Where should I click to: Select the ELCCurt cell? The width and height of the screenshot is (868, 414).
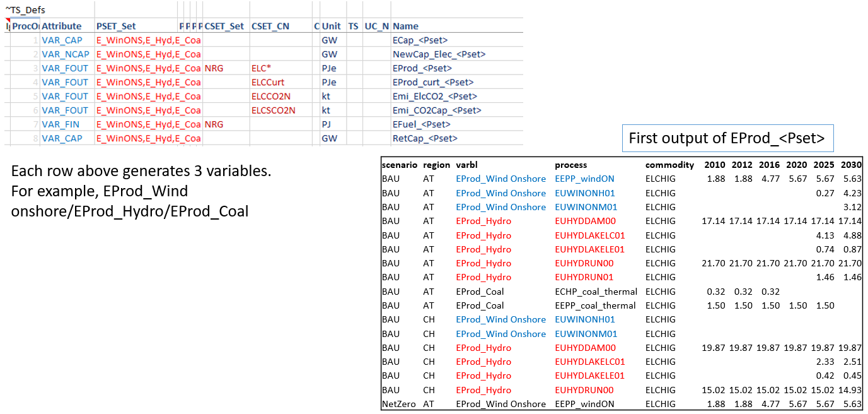pyautogui.click(x=269, y=82)
